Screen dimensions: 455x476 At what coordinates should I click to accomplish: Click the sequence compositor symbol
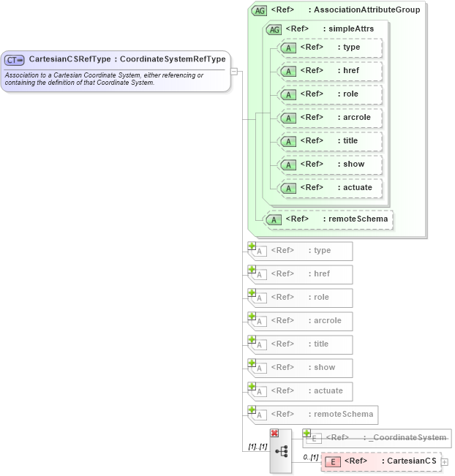281,451
